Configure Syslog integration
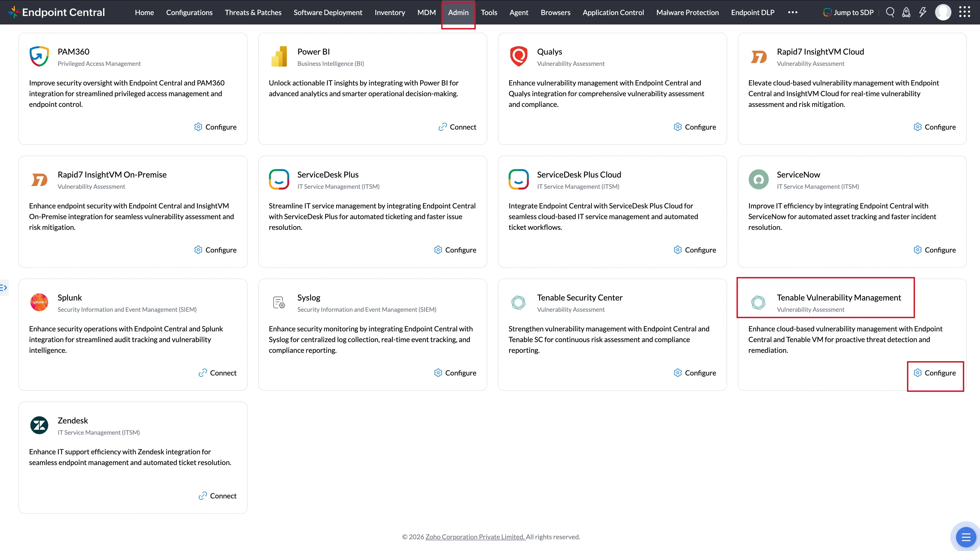This screenshot has width=980, height=551. [x=455, y=373]
